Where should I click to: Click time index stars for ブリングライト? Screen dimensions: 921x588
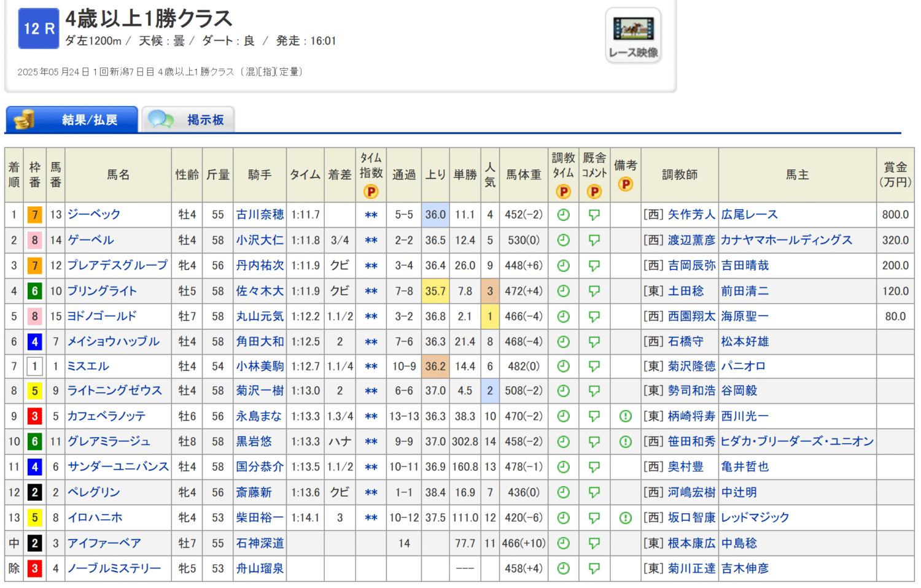click(x=371, y=292)
